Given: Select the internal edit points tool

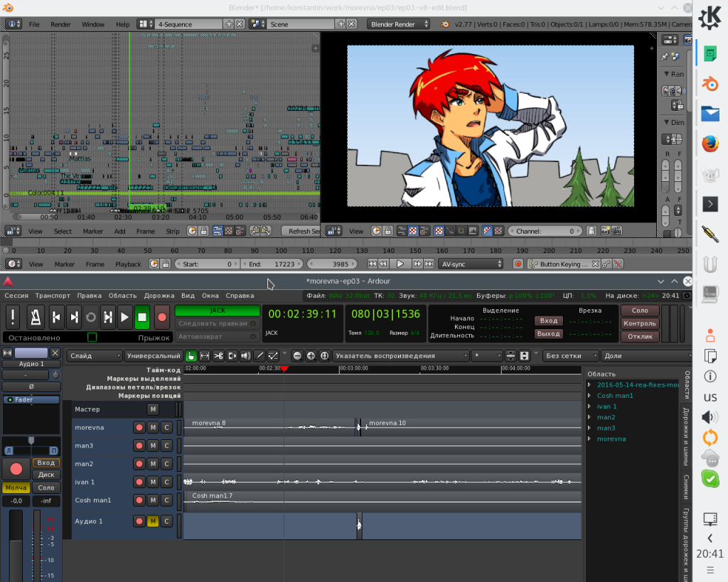Looking at the screenshot, I should (x=273, y=356).
